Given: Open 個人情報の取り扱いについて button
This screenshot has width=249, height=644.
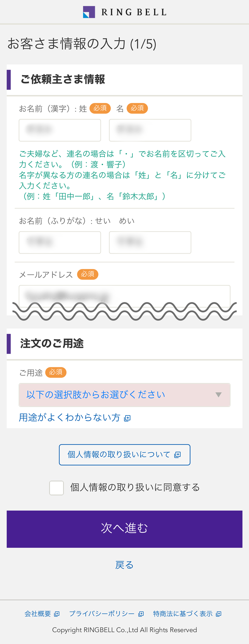Looking at the screenshot, I should [124, 455].
